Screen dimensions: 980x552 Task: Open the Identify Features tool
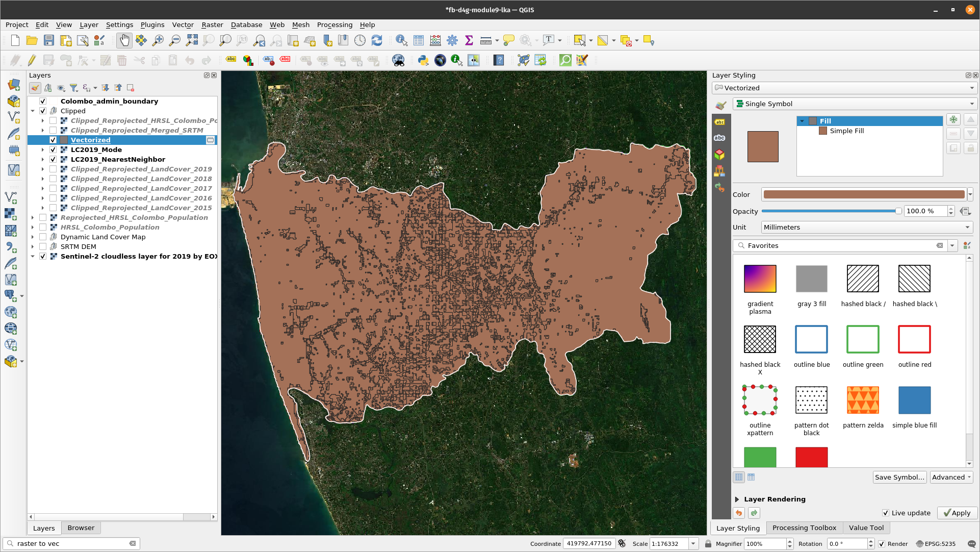click(x=401, y=40)
